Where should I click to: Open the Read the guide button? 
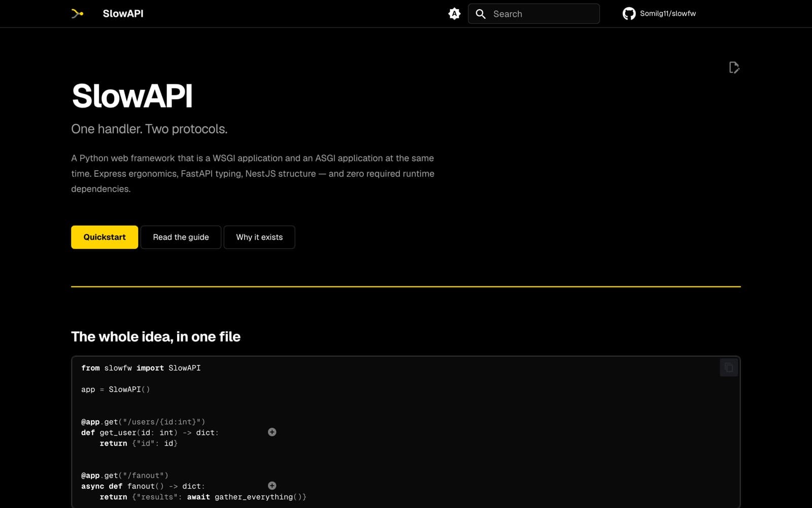(181, 237)
